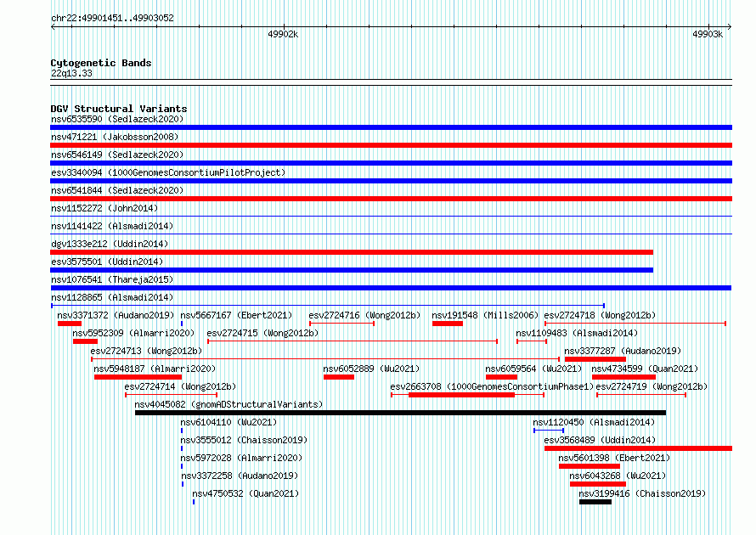Click the red bar under nsv191548
The image size is (756, 535).
coord(448,324)
